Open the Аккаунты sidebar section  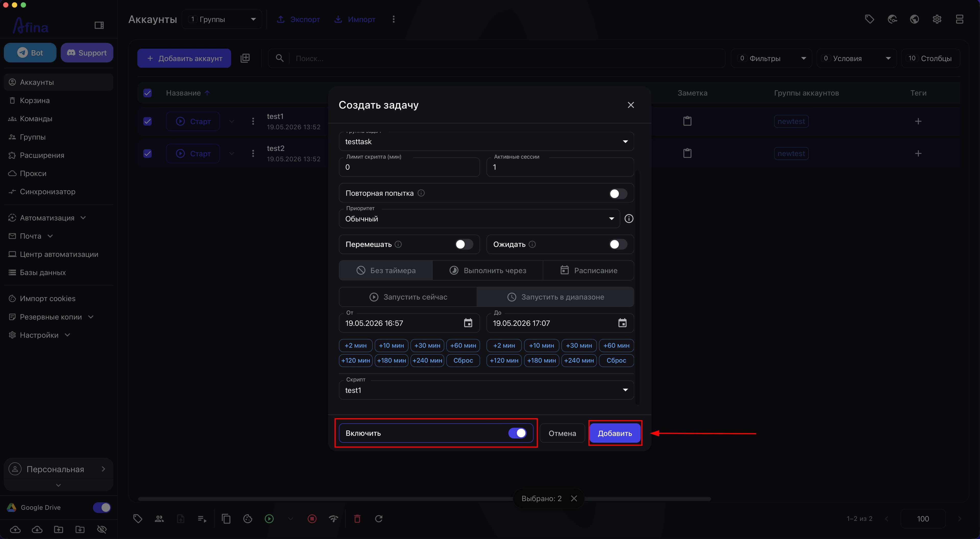click(x=59, y=82)
